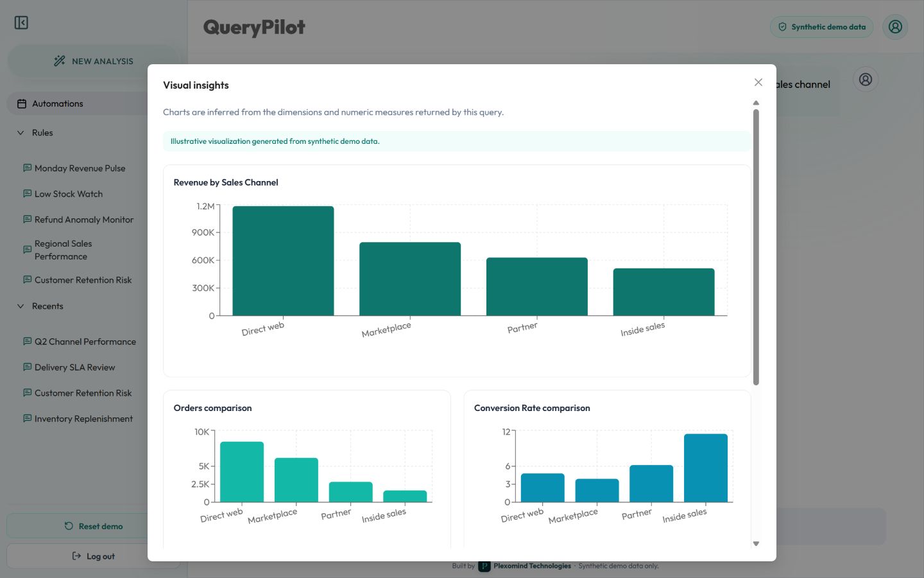
Task: Click the Plexomind Technologies logo icon
Action: click(484, 566)
